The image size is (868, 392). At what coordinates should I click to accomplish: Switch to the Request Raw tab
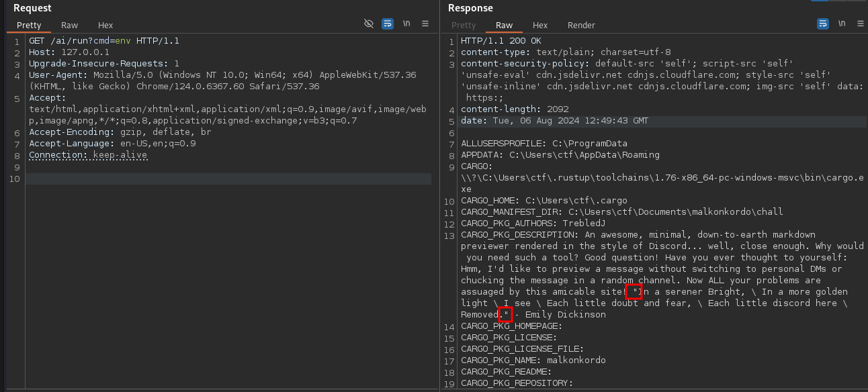point(70,26)
